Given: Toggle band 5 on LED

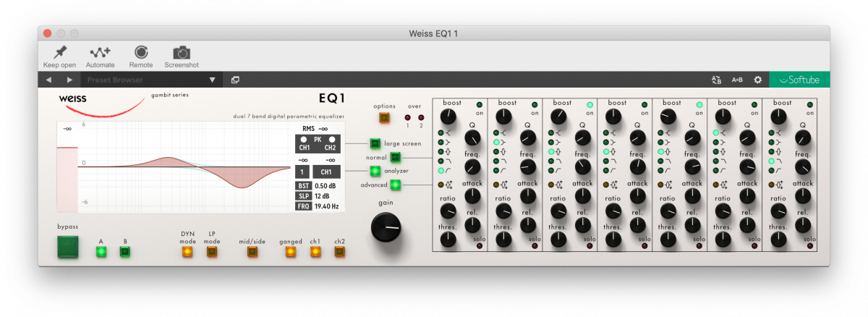Looking at the screenshot, I should [x=699, y=105].
